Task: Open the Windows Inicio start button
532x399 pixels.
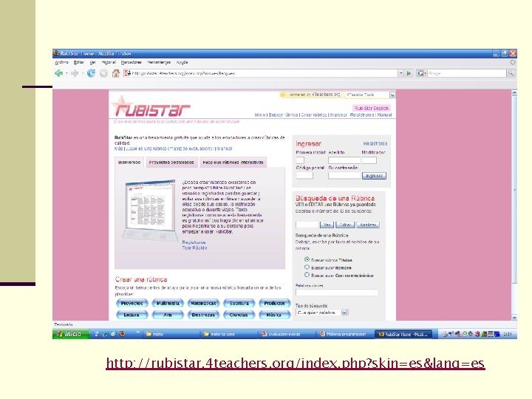Action: (70, 334)
